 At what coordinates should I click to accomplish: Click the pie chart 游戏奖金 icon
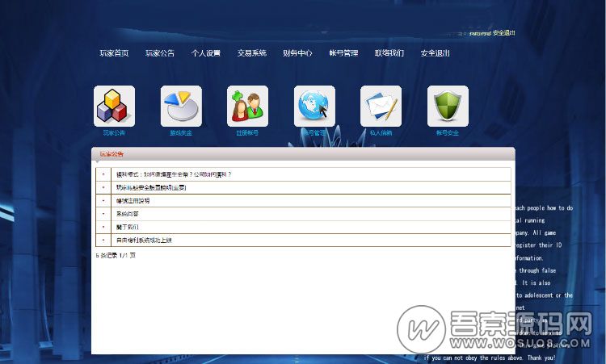(x=181, y=106)
